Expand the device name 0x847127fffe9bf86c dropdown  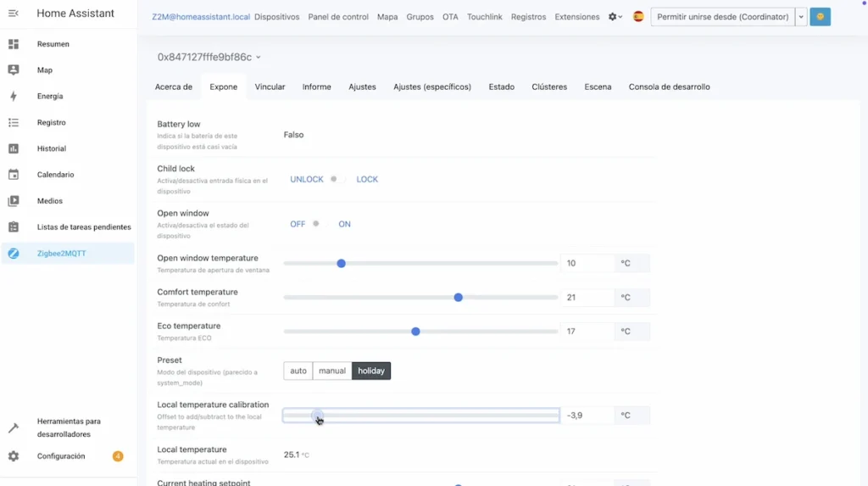[209, 57]
